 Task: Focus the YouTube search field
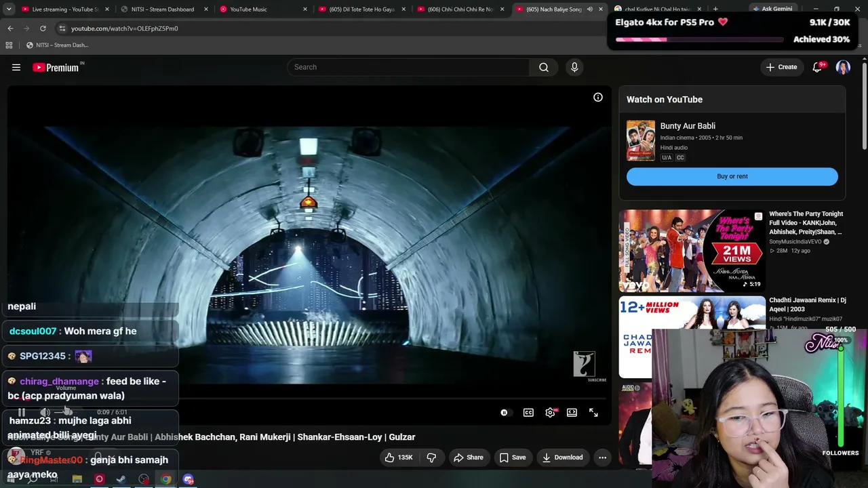pyautogui.click(x=408, y=67)
